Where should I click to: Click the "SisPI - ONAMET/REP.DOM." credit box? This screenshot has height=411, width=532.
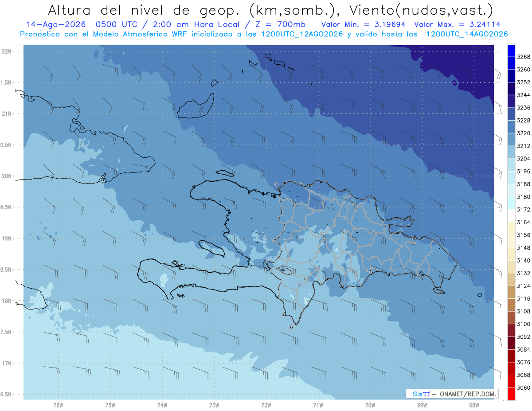click(x=452, y=394)
